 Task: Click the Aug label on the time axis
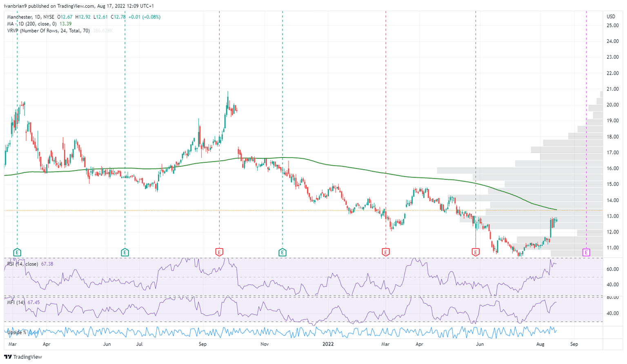point(541,344)
